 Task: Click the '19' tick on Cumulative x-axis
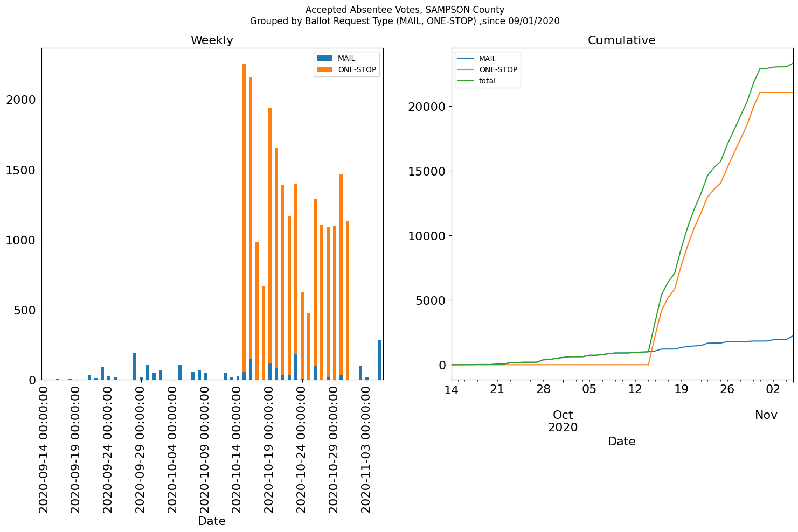pos(682,389)
